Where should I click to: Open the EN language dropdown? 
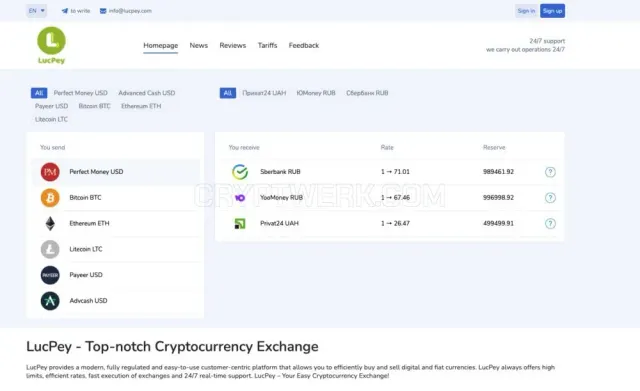click(37, 11)
